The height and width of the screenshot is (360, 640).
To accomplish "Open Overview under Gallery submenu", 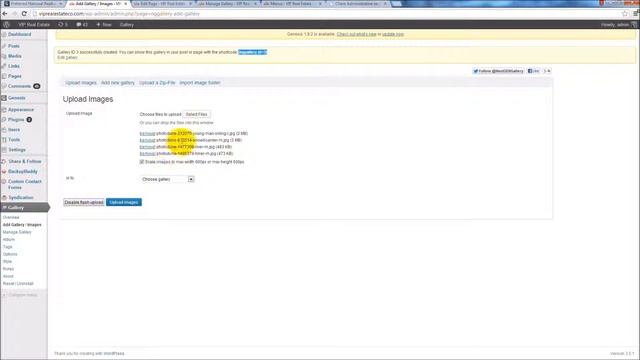I will pyautogui.click(x=11, y=218).
